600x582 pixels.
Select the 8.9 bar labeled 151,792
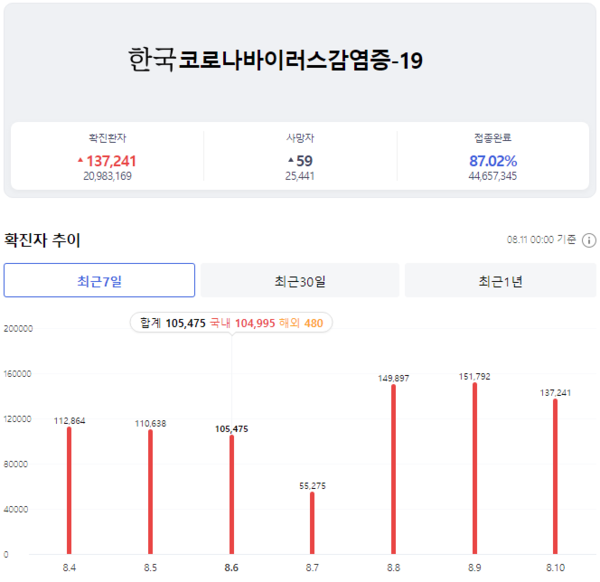click(474, 468)
